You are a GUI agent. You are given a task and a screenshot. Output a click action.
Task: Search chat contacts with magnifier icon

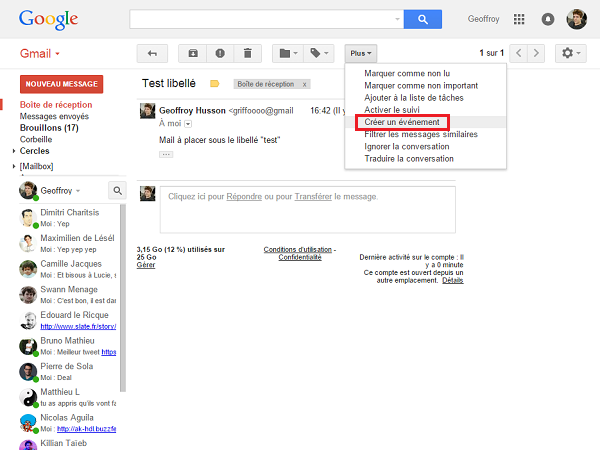(x=117, y=190)
